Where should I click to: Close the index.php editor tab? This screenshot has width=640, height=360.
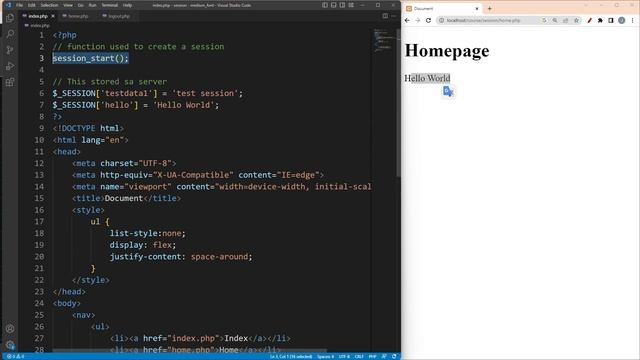tap(53, 16)
